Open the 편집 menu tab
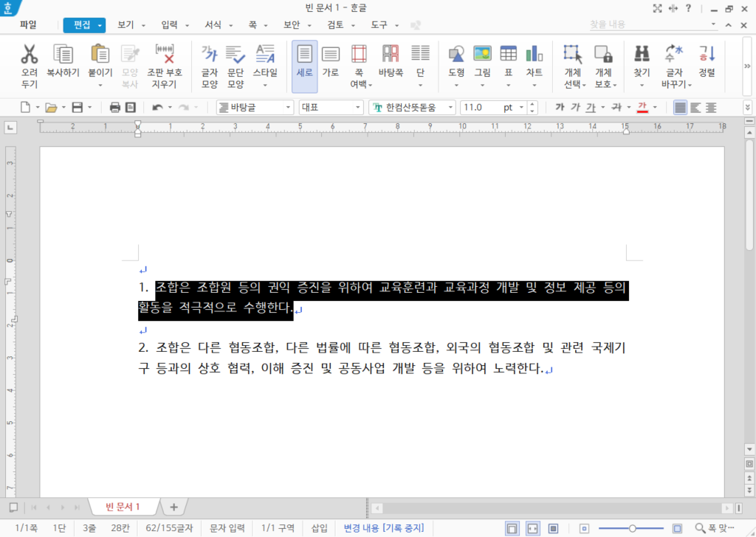 (x=84, y=25)
